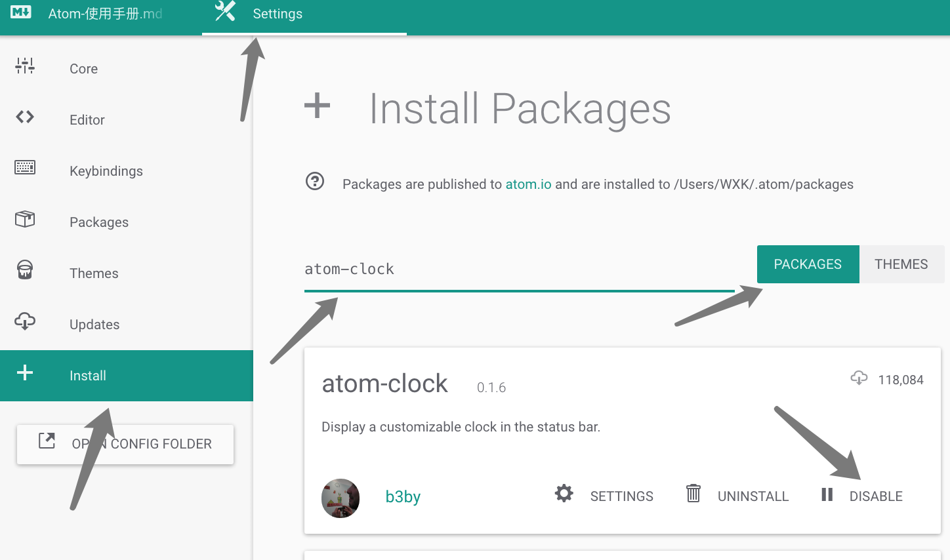Click the Keybindings keyboard icon
Viewport: 950px width, 560px height.
(x=25, y=168)
